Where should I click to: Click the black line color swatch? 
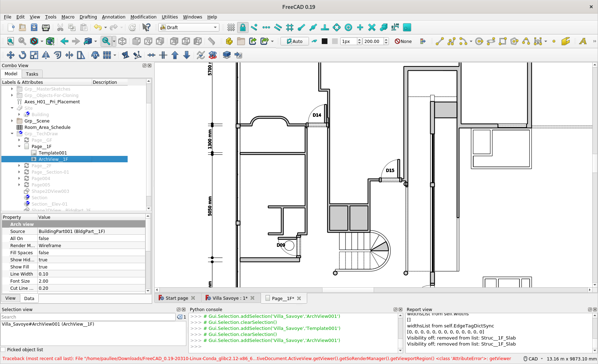325,41
